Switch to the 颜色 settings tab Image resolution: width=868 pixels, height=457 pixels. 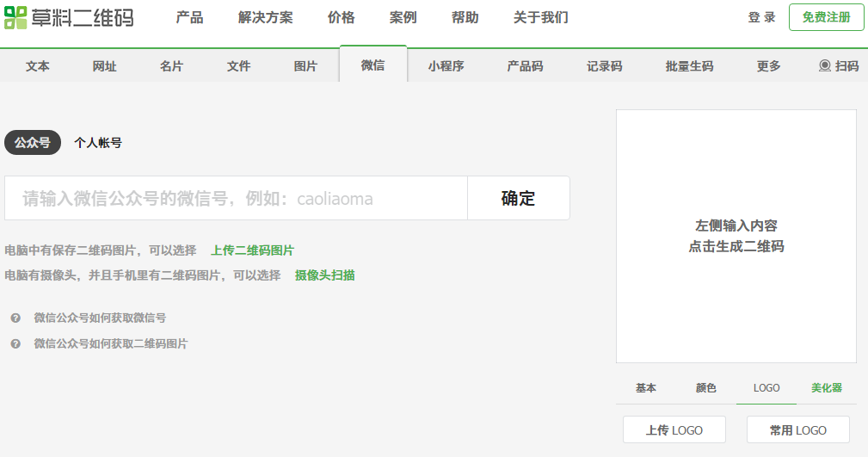pos(705,388)
